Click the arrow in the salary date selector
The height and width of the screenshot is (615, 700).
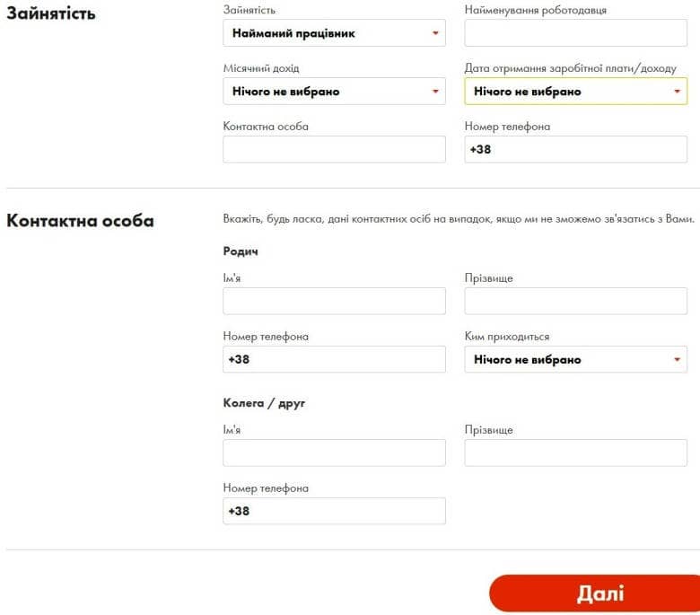click(x=677, y=92)
